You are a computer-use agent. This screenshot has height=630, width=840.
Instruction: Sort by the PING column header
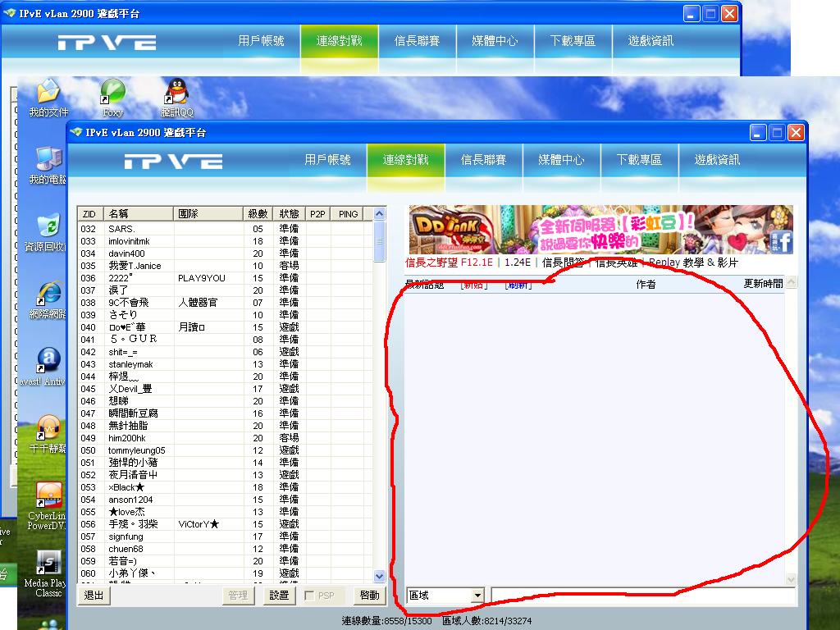348,214
